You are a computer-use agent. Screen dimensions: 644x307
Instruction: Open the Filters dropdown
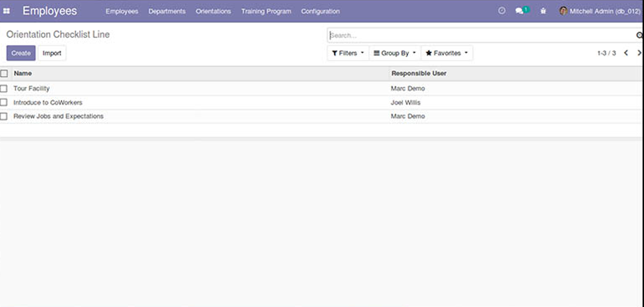tap(348, 53)
